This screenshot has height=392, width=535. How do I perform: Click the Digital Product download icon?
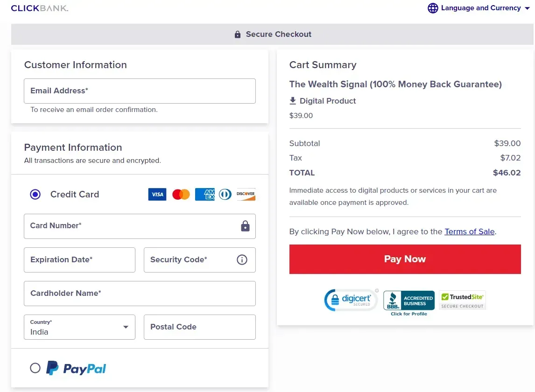coord(293,100)
